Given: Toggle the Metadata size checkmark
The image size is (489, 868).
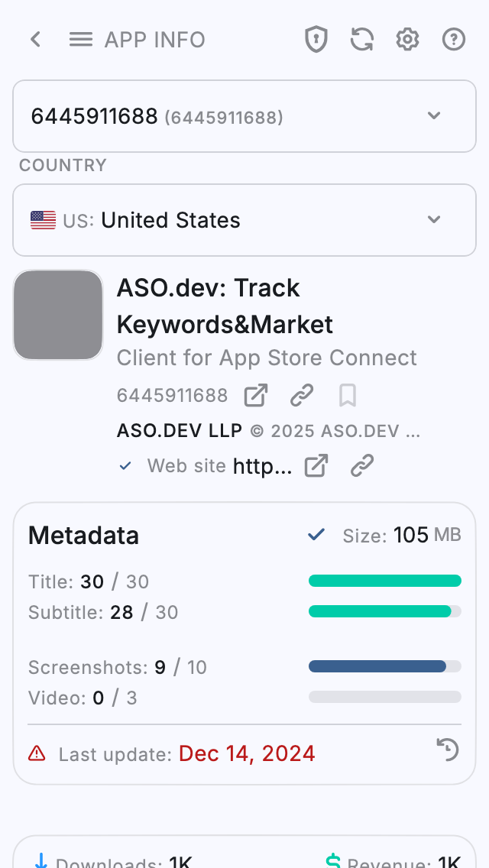Looking at the screenshot, I should click(316, 535).
